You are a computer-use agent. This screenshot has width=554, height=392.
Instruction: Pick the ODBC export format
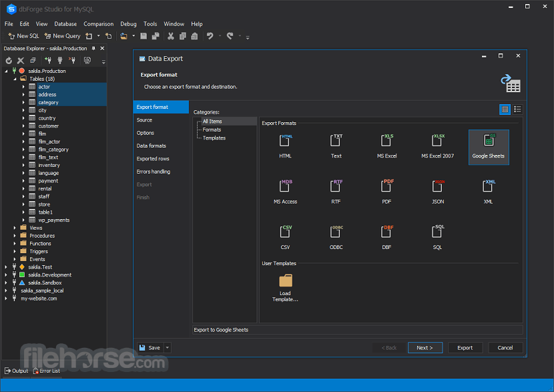click(x=336, y=238)
